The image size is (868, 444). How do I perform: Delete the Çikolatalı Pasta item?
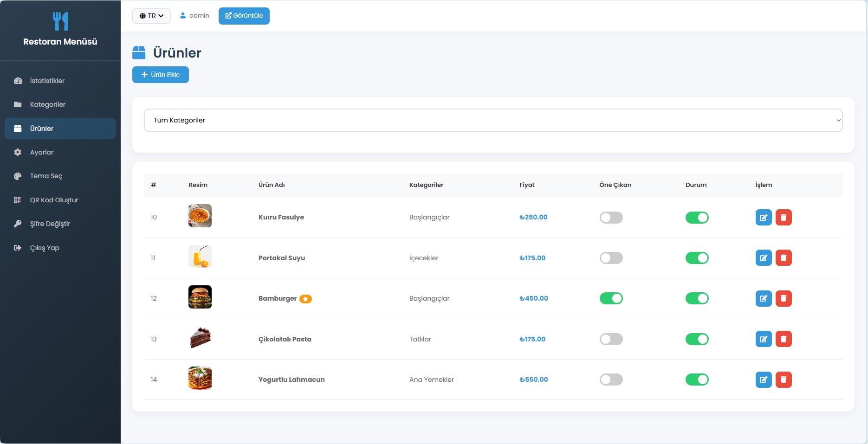[784, 339]
